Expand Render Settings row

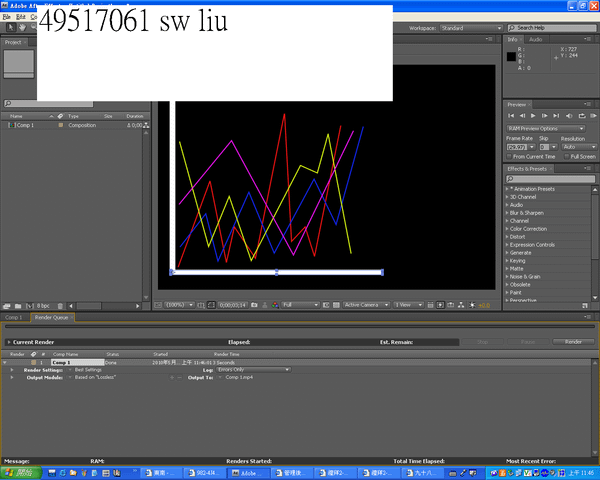tap(12, 370)
